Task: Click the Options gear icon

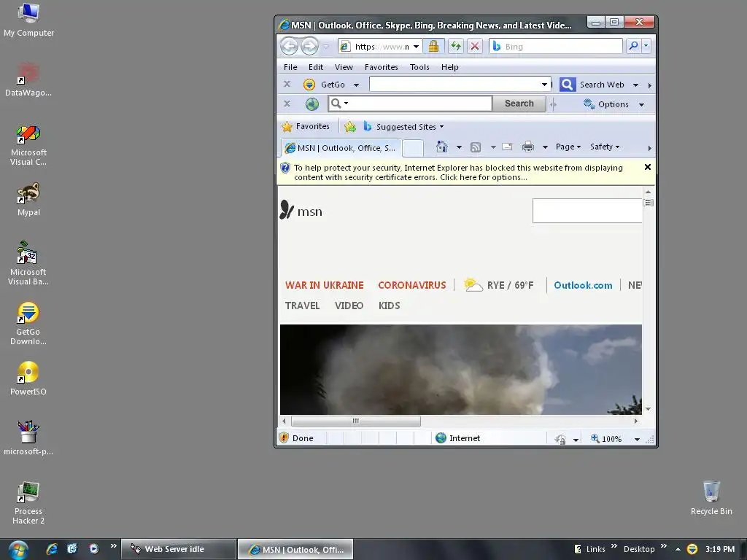Action: [589, 104]
